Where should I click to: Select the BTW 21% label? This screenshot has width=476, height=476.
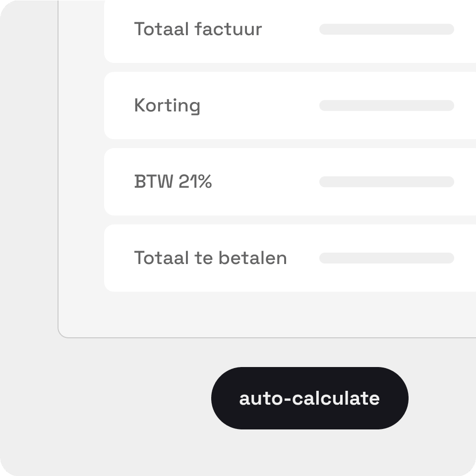(173, 182)
